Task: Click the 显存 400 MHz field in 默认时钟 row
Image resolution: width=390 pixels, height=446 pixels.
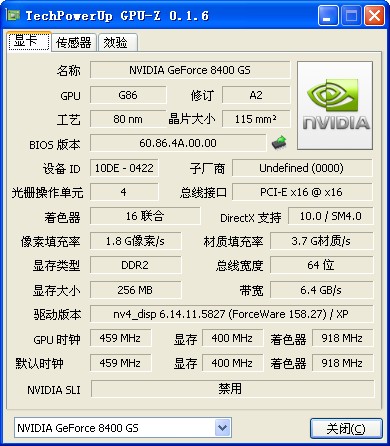Action: (x=232, y=363)
